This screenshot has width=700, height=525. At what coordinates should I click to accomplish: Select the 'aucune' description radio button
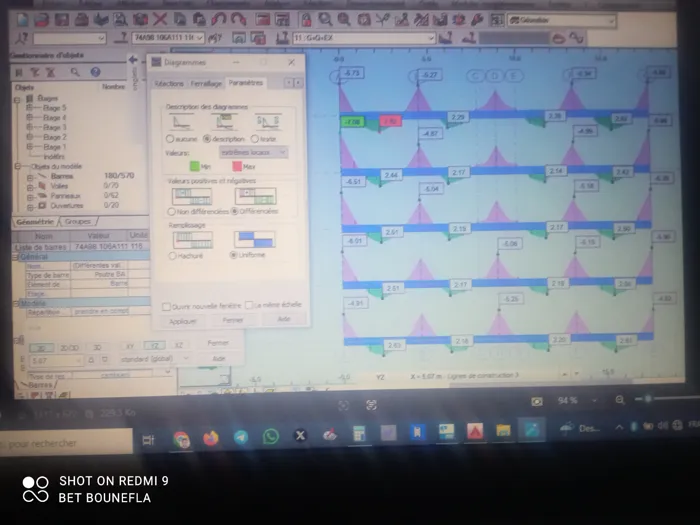pyautogui.click(x=170, y=139)
